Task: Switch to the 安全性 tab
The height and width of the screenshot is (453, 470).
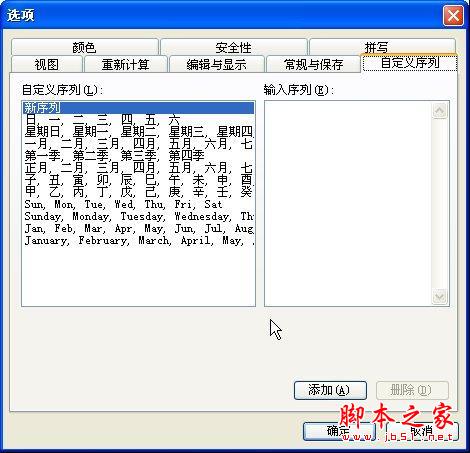Action: pos(233,47)
